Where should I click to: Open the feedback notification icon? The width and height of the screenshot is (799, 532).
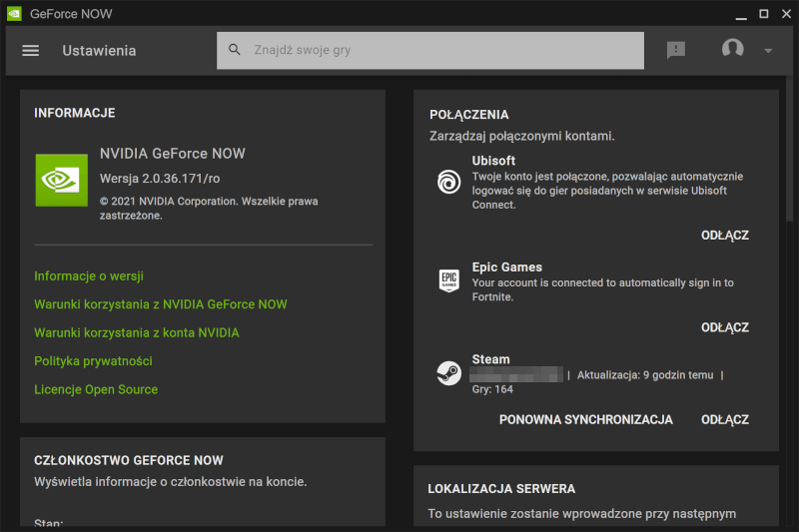tap(676, 50)
